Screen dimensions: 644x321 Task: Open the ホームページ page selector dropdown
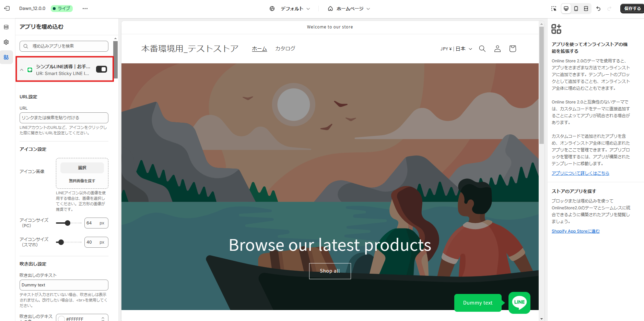click(349, 9)
